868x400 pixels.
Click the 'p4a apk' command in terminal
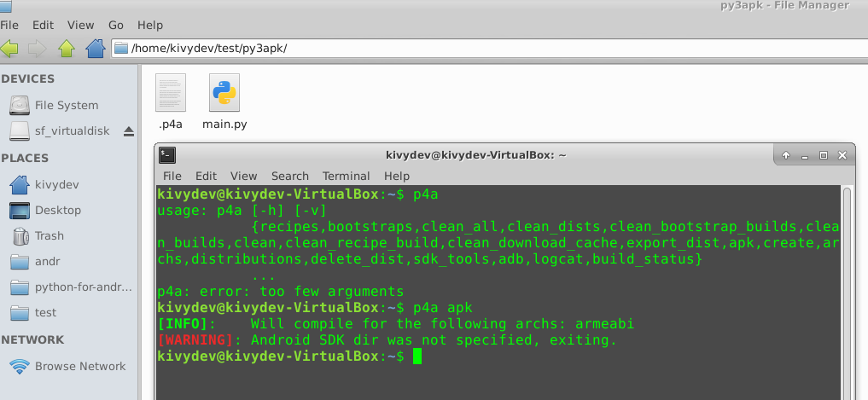click(443, 307)
